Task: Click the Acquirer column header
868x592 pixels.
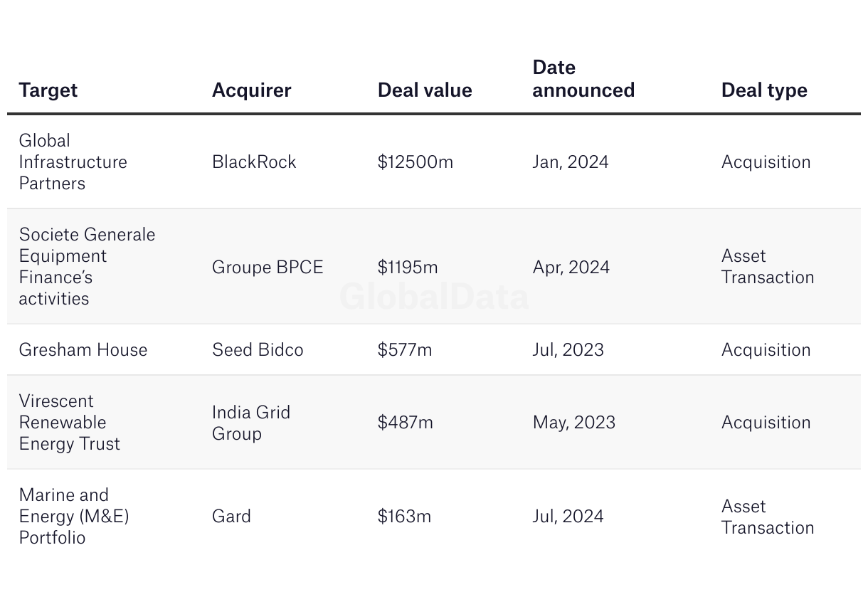Action: [251, 90]
